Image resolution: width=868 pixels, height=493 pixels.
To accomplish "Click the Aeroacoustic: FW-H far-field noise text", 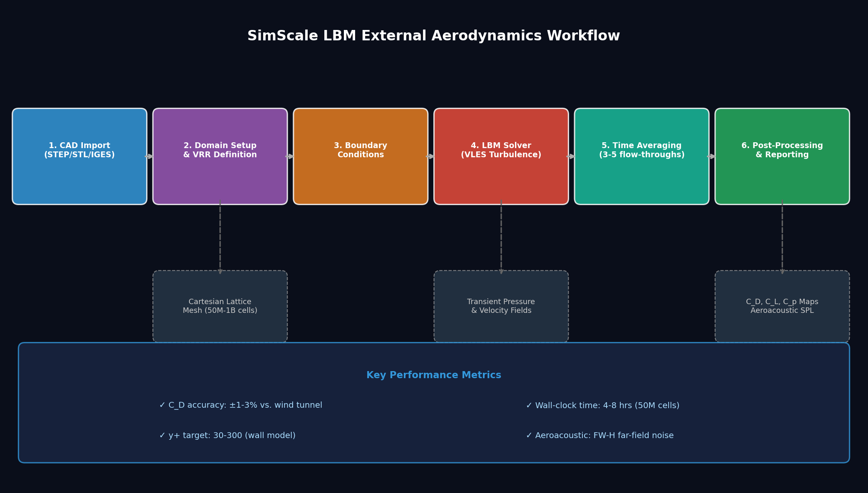I will 599,436.
